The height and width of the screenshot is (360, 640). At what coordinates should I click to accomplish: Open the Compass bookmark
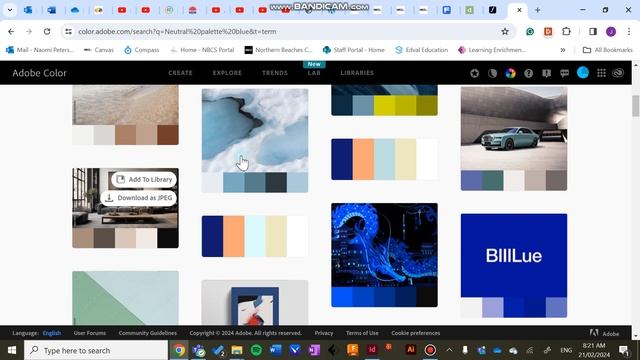tap(142, 50)
